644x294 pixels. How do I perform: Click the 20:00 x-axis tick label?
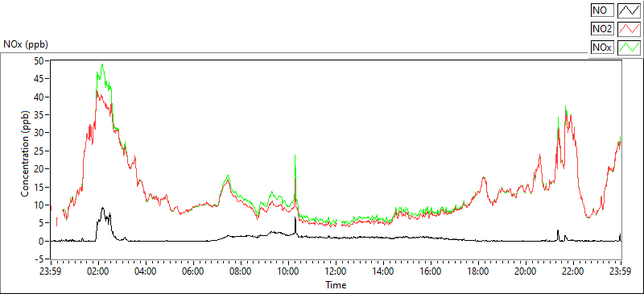(x=526, y=271)
